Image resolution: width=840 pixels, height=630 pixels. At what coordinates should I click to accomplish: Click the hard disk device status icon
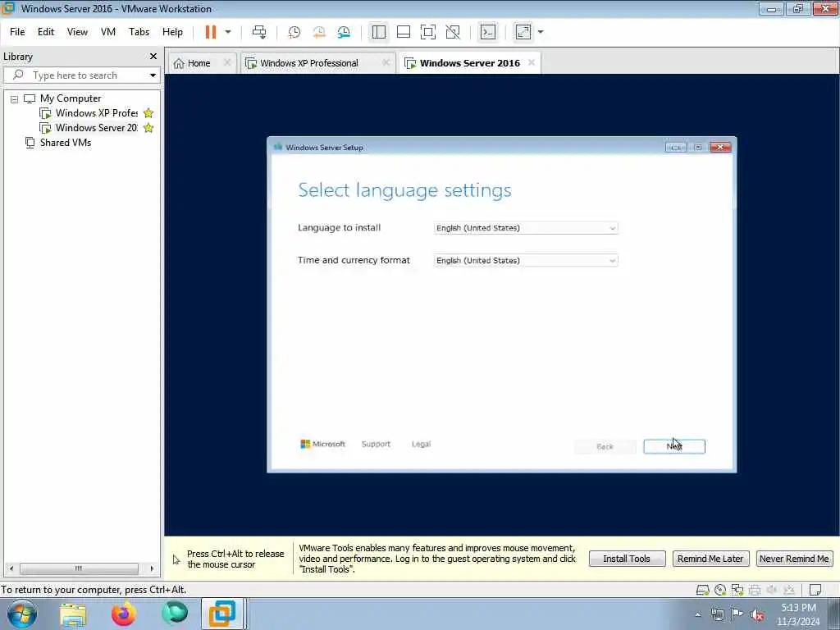point(702,591)
